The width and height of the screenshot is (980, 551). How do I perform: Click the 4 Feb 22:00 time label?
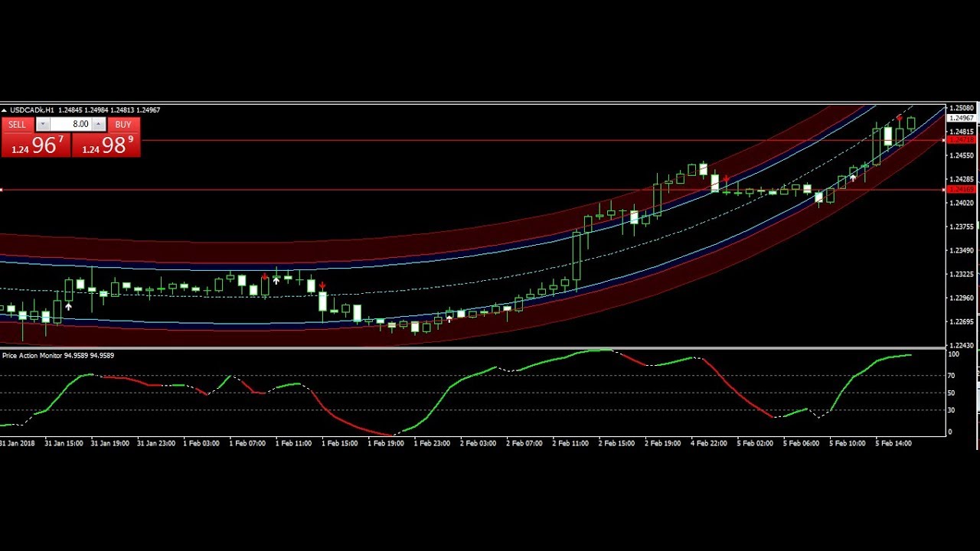(709, 443)
